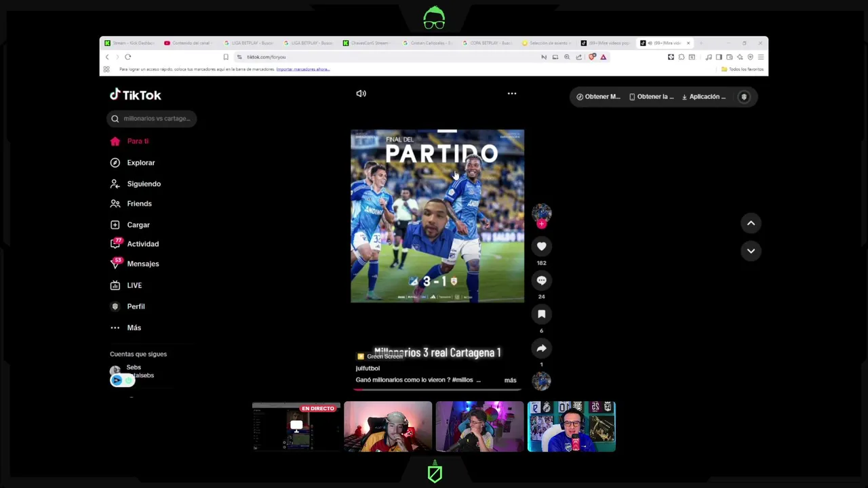This screenshot has width=868, height=488.
Task: Open the spinning sound disc avatar
Action: click(541, 382)
